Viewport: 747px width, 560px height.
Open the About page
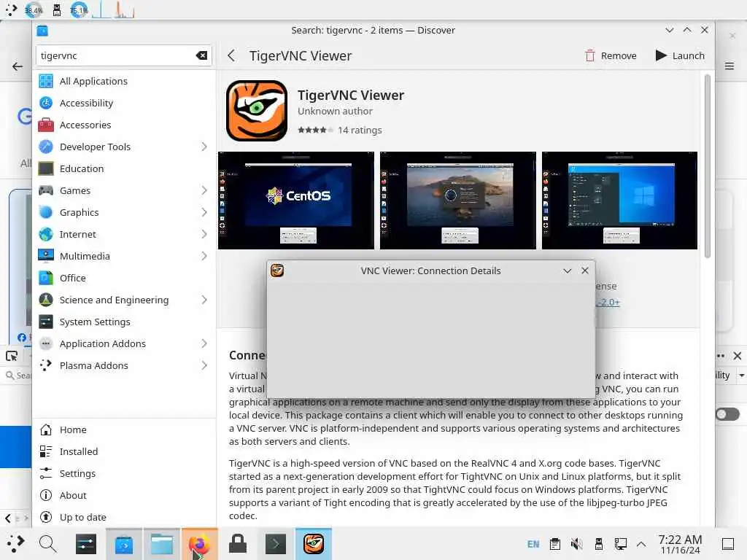click(x=124, y=496)
